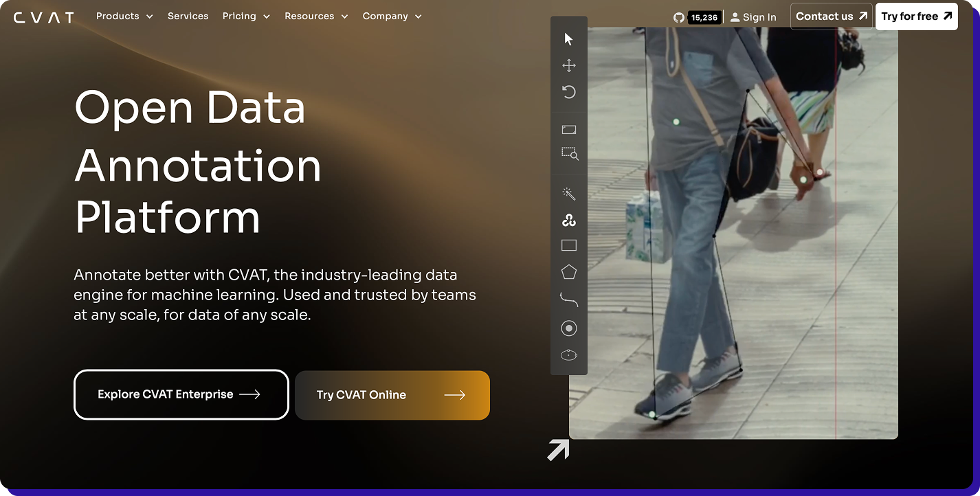Select the draw rectangle tool

pyautogui.click(x=568, y=245)
